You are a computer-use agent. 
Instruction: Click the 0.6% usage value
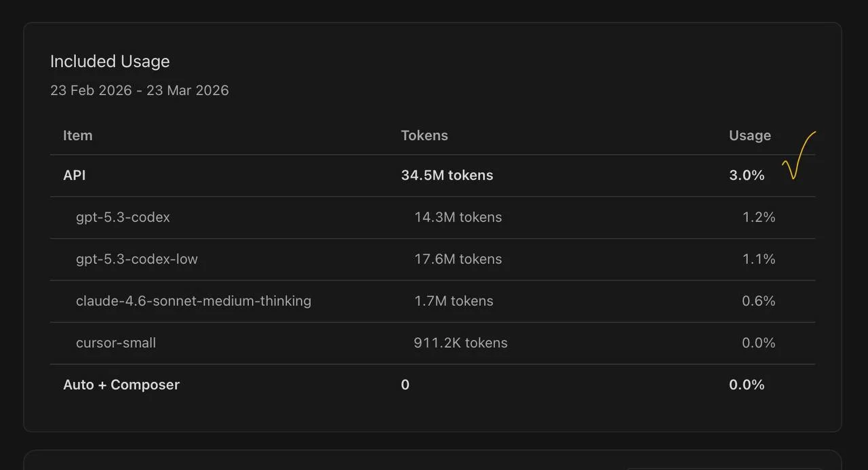(758, 300)
